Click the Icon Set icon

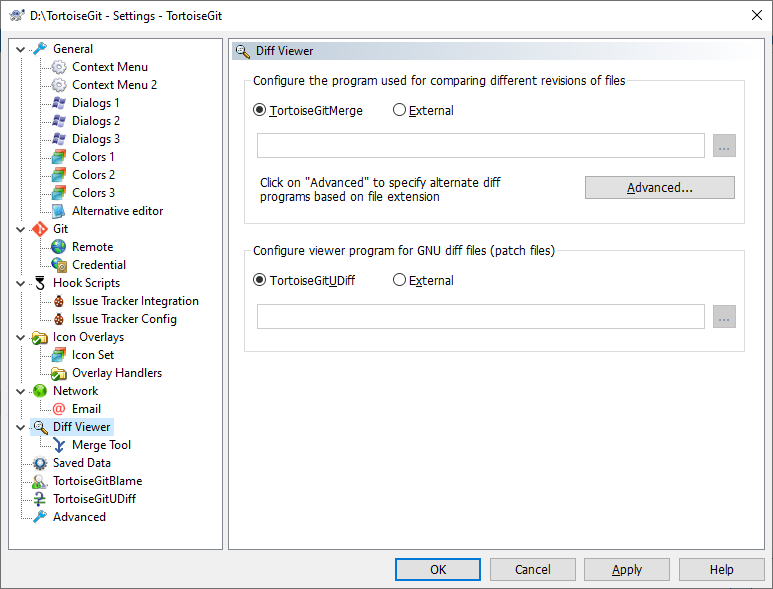point(59,355)
